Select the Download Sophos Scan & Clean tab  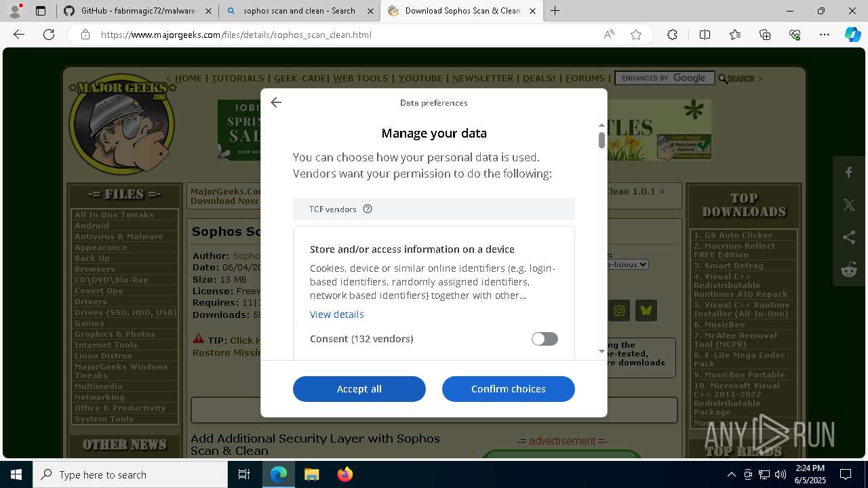point(461,11)
